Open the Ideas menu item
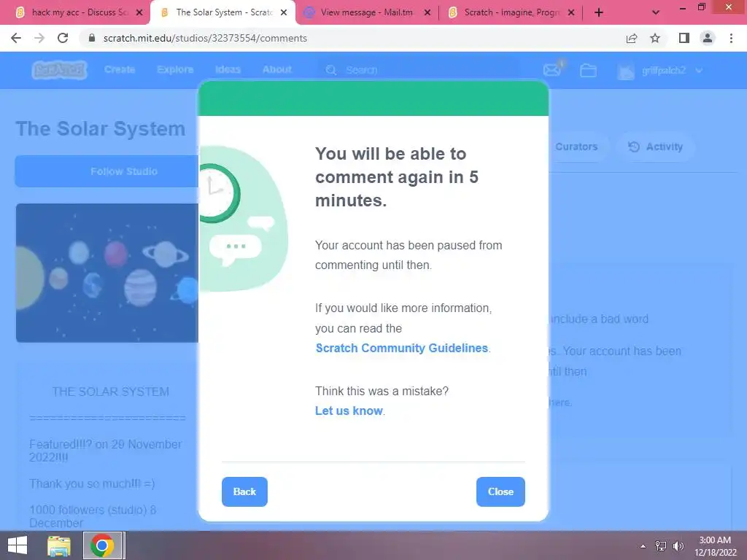747x560 pixels. (x=228, y=69)
